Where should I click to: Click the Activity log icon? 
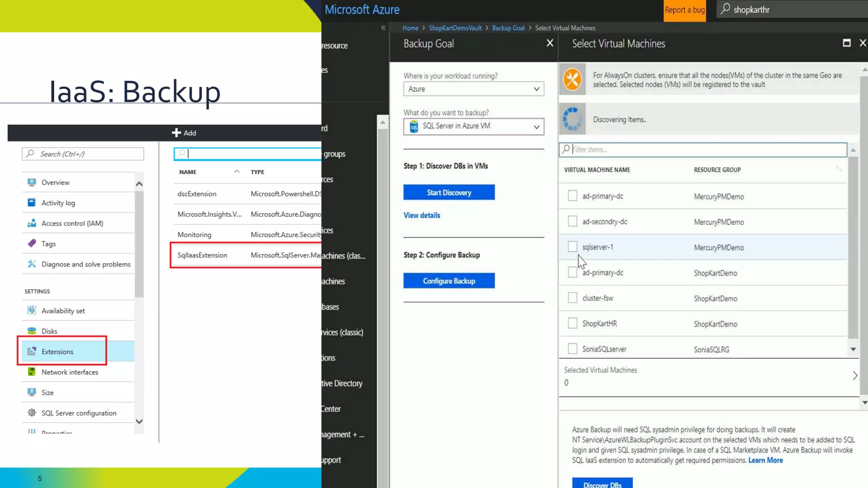coord(32,202)
